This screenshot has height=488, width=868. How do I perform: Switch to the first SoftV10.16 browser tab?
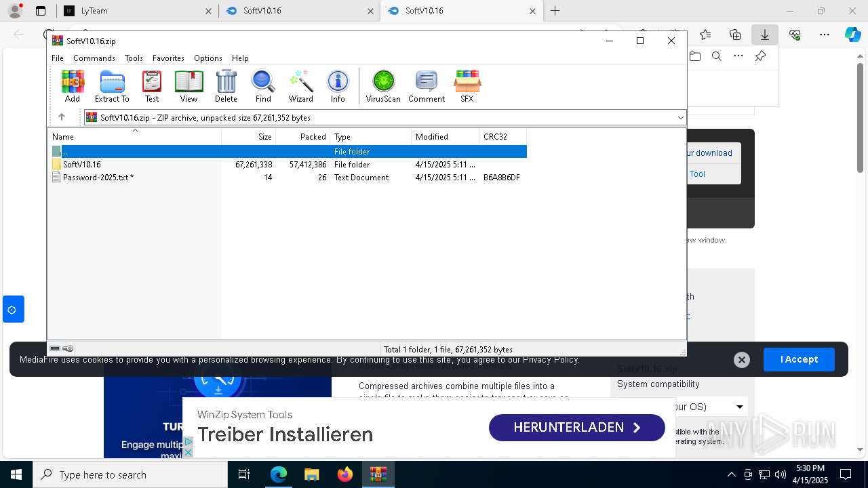click(299, 11)
